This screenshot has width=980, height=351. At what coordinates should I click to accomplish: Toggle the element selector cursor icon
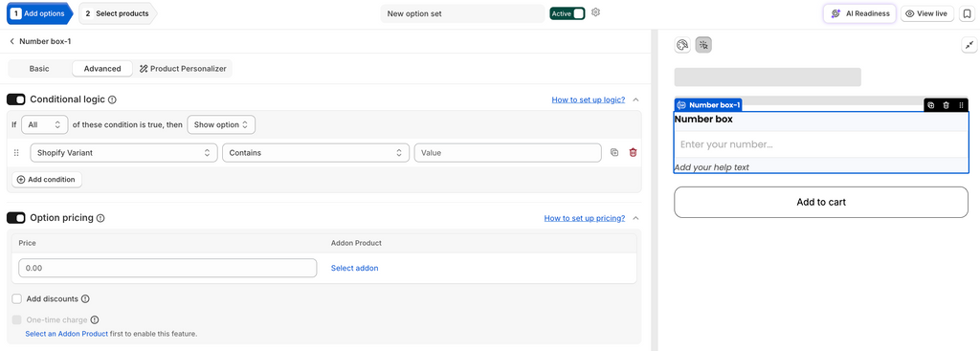coord(703,45)
